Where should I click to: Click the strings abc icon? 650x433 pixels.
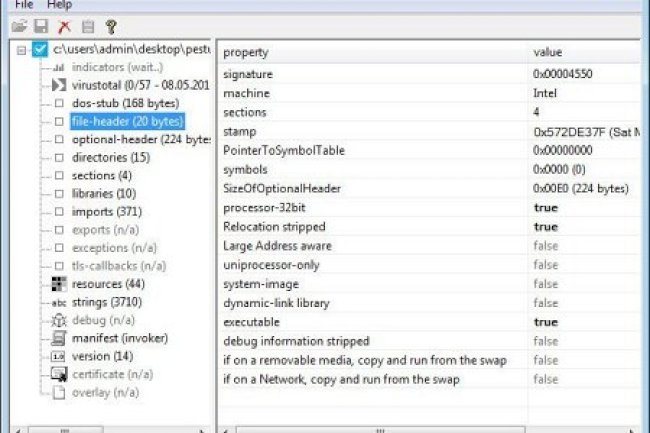pyautogui.click(x=59, y=302)
